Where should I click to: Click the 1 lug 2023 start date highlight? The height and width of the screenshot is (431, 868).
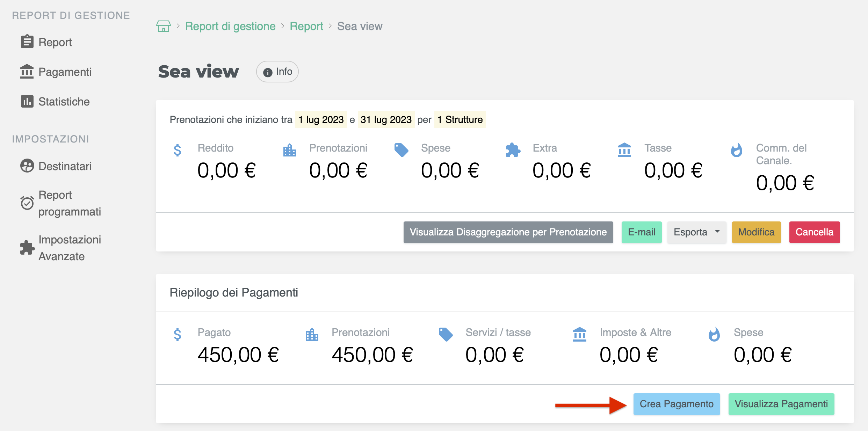321,120
